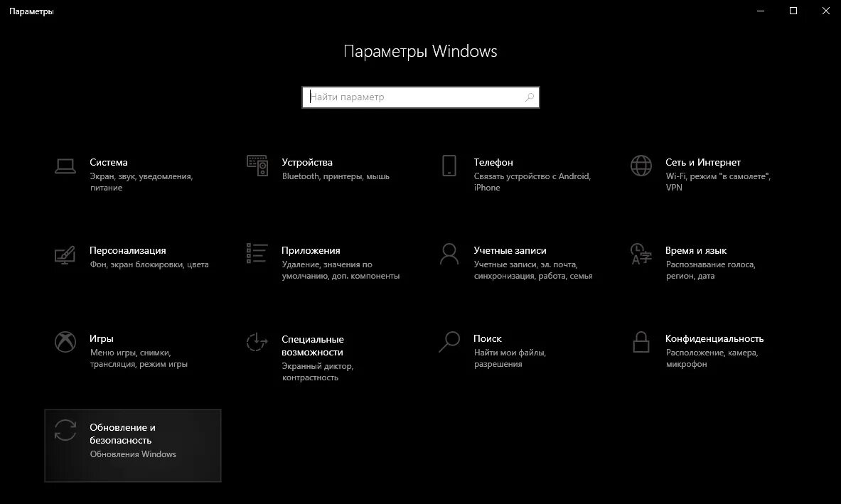Image resolution: width=841 pixels, height=504 pixels.
Task: Open the "Персонализация" settings title
Action: tap(128, 250)
